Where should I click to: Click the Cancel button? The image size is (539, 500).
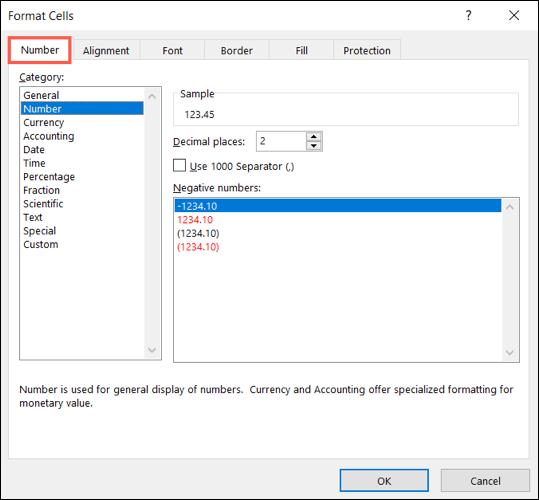click(485, 481)
